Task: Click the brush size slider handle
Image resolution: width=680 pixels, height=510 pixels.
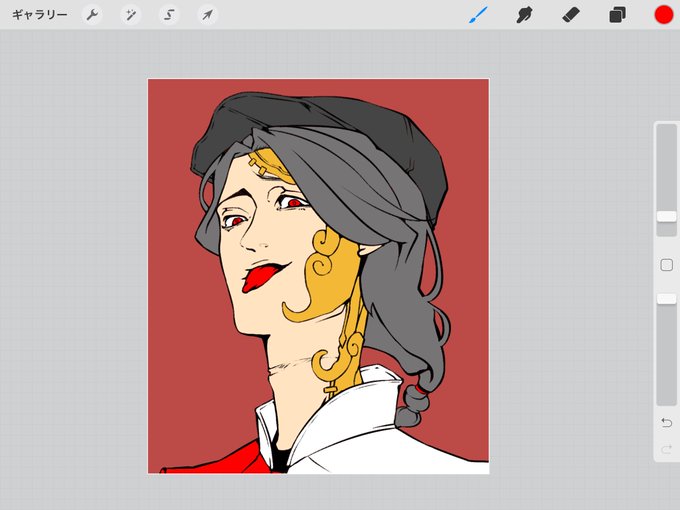Action: pyautogui.click(x=667, y=217)
